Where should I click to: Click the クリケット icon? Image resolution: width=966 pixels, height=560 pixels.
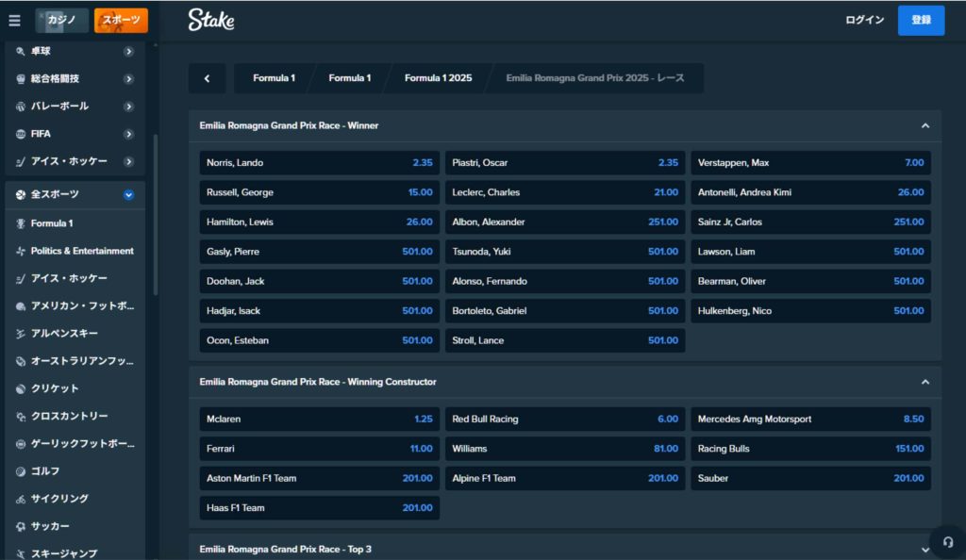[x=21, y=389]
